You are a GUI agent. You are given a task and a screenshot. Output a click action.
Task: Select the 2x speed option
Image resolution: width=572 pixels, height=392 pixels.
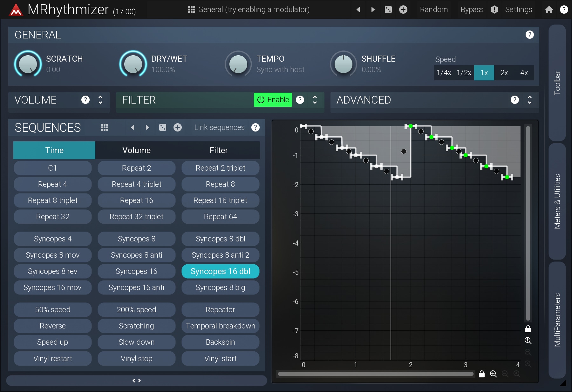tap(504, 73)
